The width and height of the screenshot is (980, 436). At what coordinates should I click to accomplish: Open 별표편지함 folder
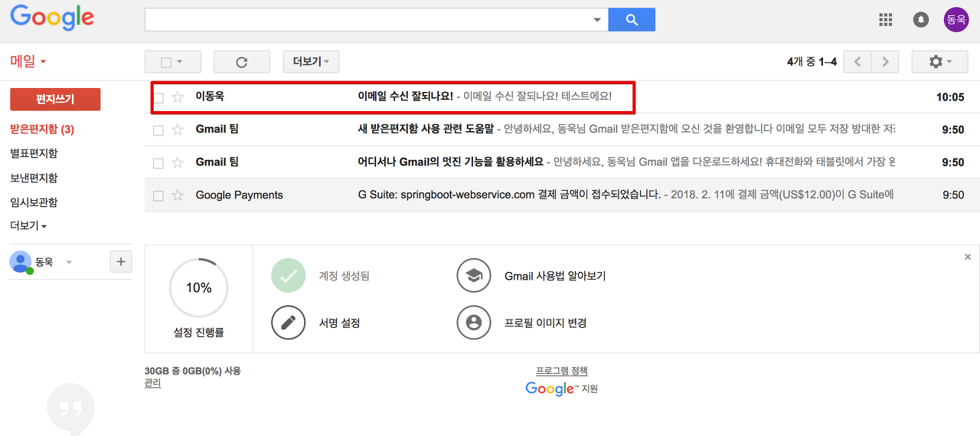pos(34,153)
